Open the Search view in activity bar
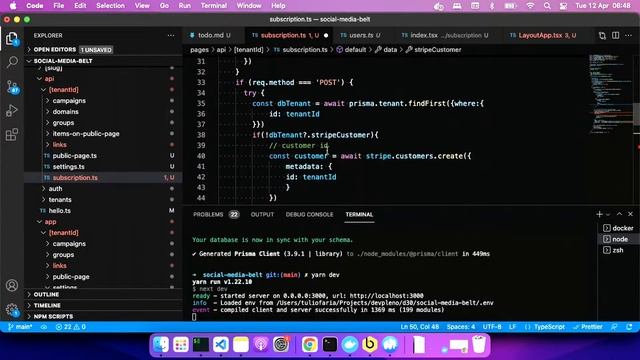The height and width of the screenshot is (360, 640). click(12, 62)
